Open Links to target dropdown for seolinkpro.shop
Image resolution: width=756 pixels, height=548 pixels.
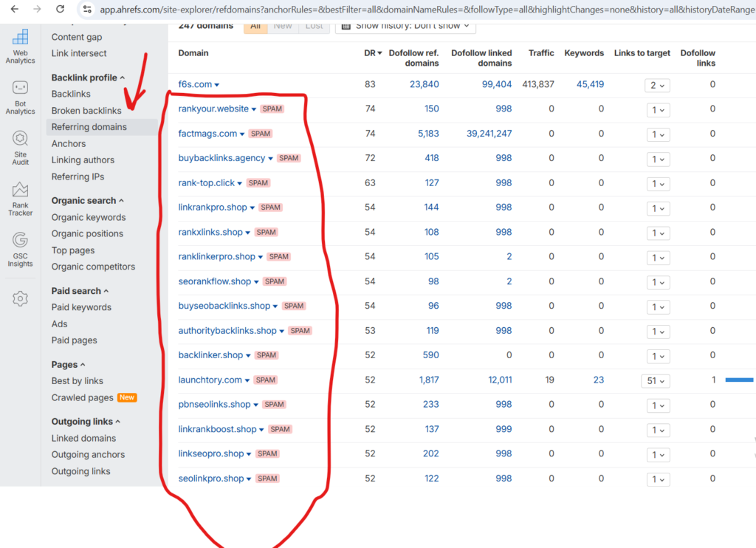click(658, 479)
